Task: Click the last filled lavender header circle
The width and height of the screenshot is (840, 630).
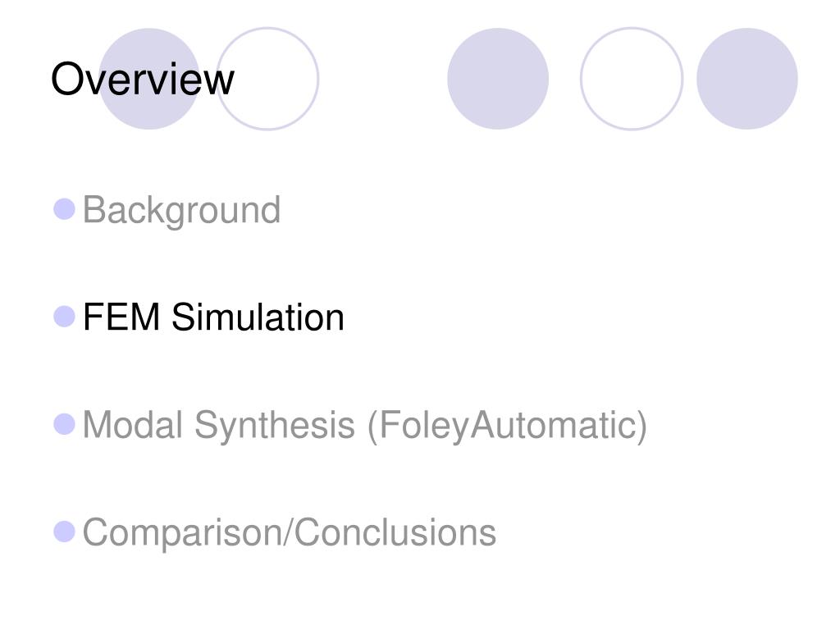Action: click(747, 79)
